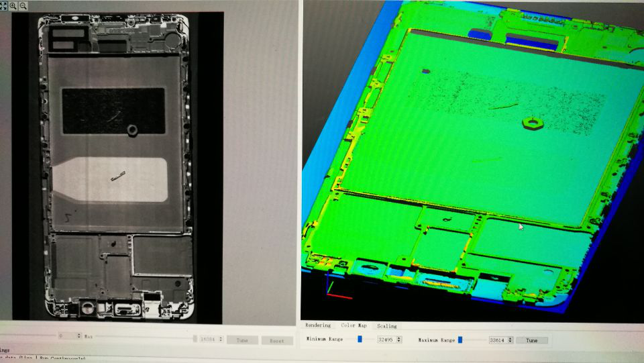
Task: Select the Scaling tab
Action: (386, 325)
